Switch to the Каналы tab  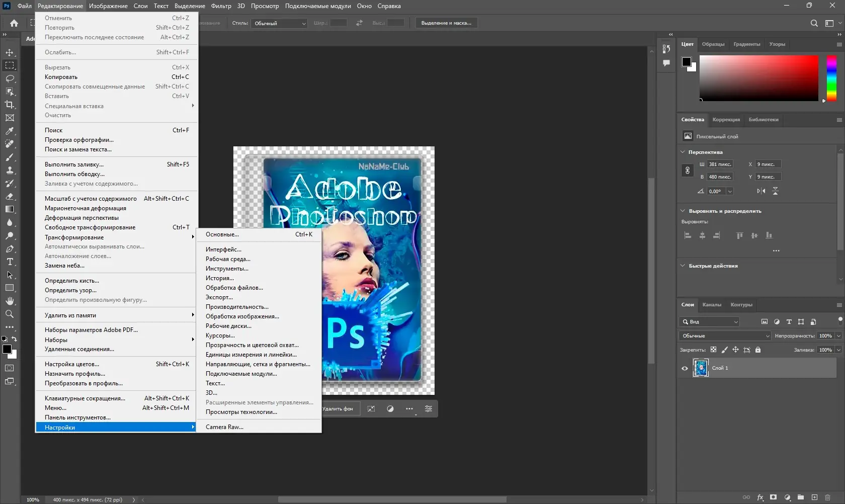[712, 304]
